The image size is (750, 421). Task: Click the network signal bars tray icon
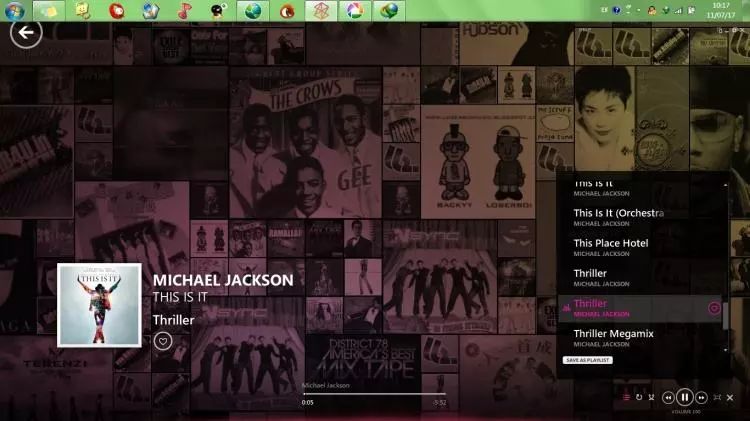tap(678, 10)
